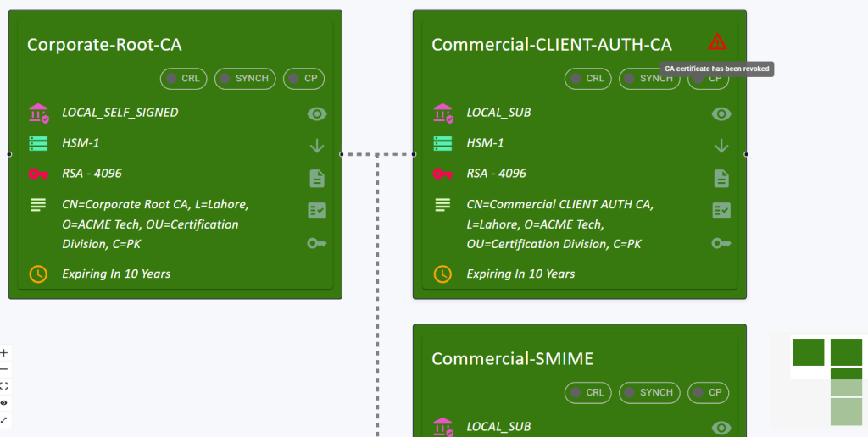Zoom in with the plus canvas control
The image size is (868, 437).
(x=4, y=352)
